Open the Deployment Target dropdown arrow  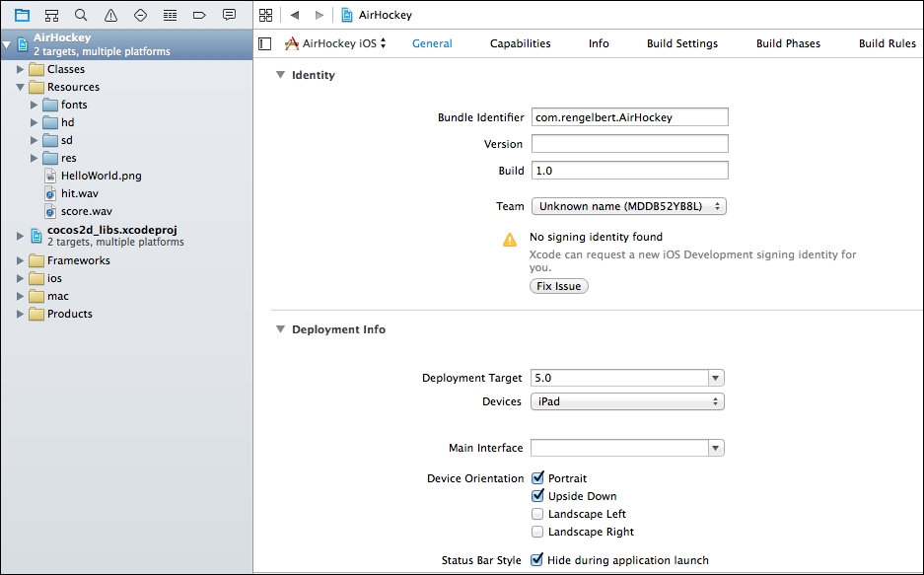[x=715, y=378]
